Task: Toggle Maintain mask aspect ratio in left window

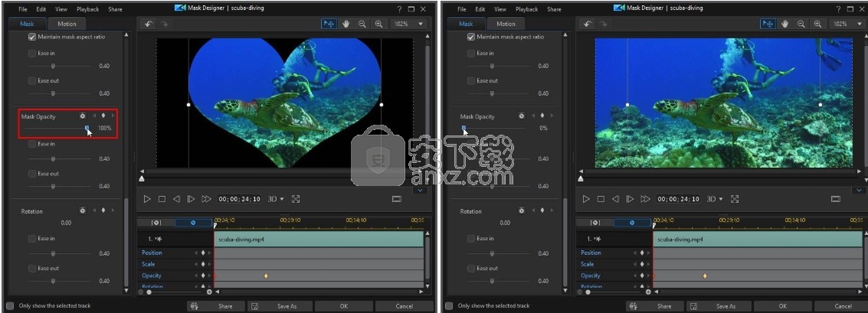Action: (x=32, y=37)
